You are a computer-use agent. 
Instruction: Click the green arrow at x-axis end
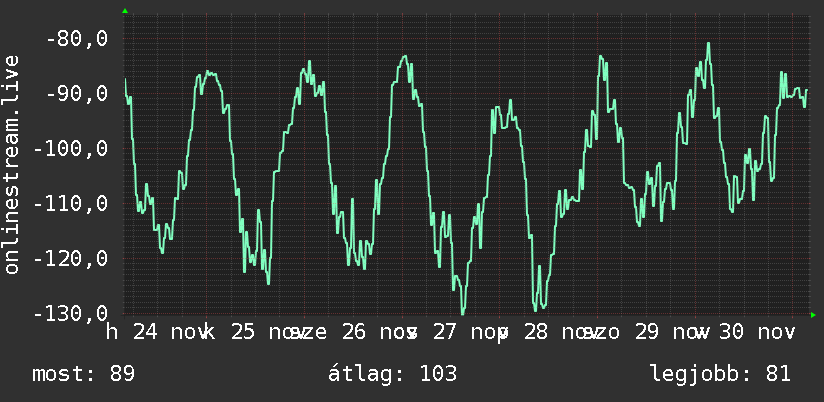[813, 315]
